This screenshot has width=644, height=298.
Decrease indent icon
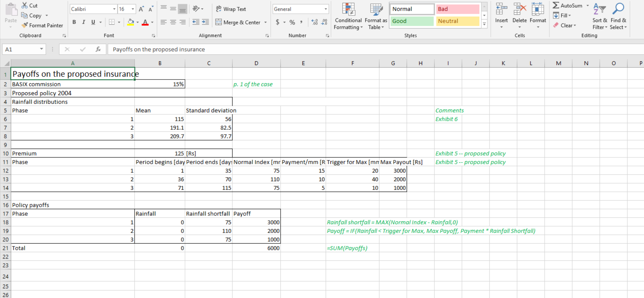[x=196, y=22]
